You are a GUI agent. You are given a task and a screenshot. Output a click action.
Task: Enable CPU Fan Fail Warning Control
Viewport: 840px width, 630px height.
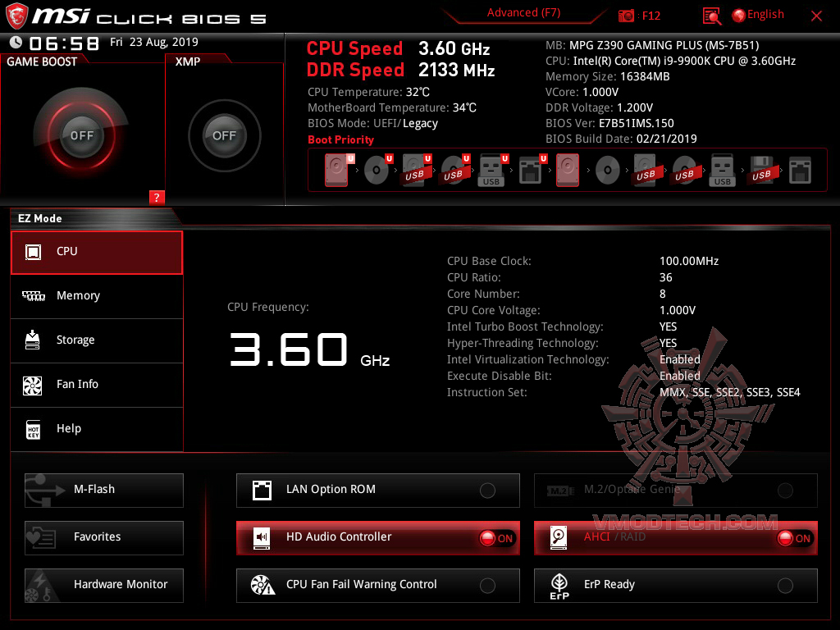(x=377, y=585)
